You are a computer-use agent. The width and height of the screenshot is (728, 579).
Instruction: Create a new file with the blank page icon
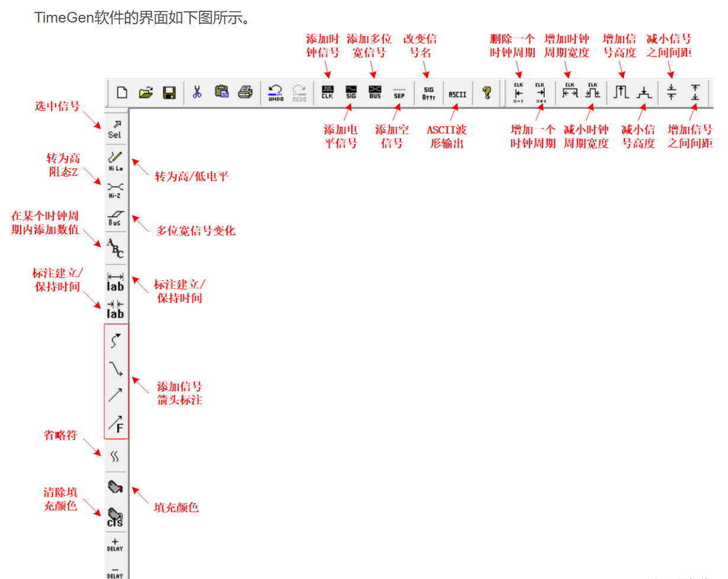[122, 92]
